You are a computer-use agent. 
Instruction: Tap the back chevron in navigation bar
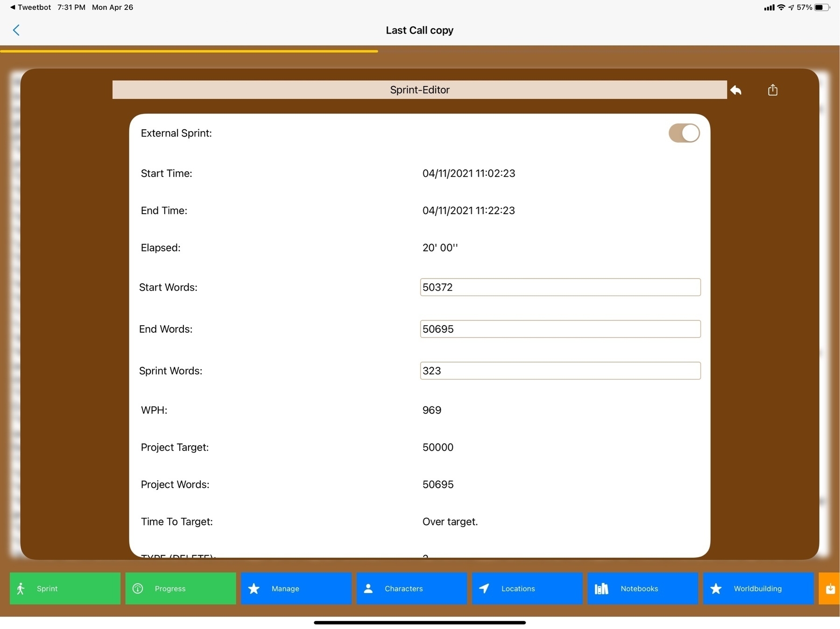coord(16,30)
